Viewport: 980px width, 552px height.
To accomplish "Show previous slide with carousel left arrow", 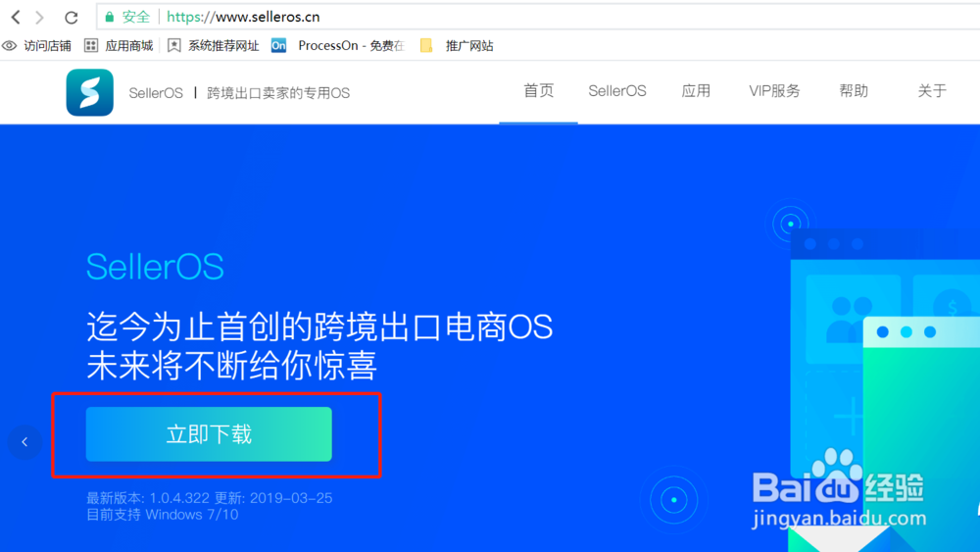I will coord(25,442).
